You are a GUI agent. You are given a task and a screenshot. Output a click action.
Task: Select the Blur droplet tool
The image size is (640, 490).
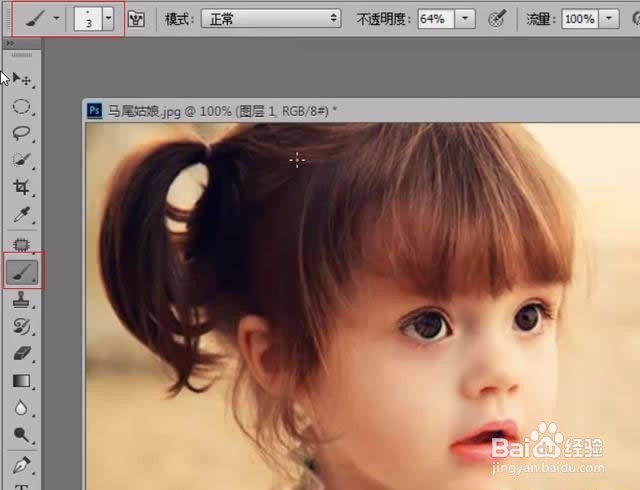[x=21, y=408]
